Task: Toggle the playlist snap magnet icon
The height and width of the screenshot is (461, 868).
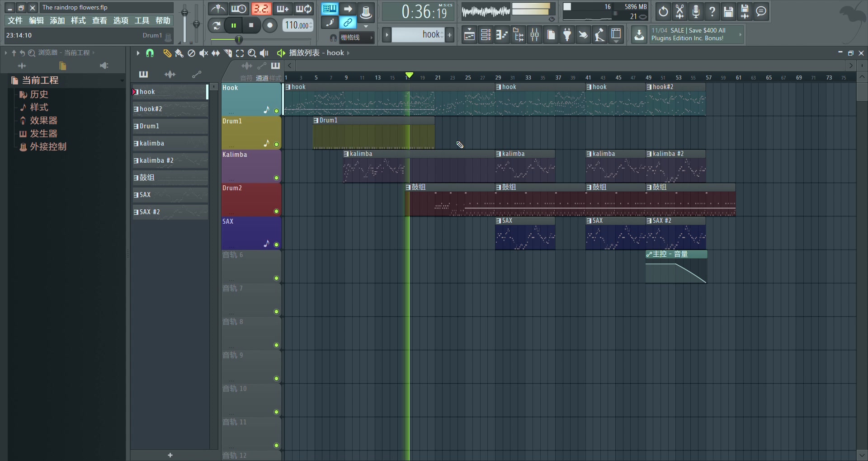Action: tap(150, 53)
